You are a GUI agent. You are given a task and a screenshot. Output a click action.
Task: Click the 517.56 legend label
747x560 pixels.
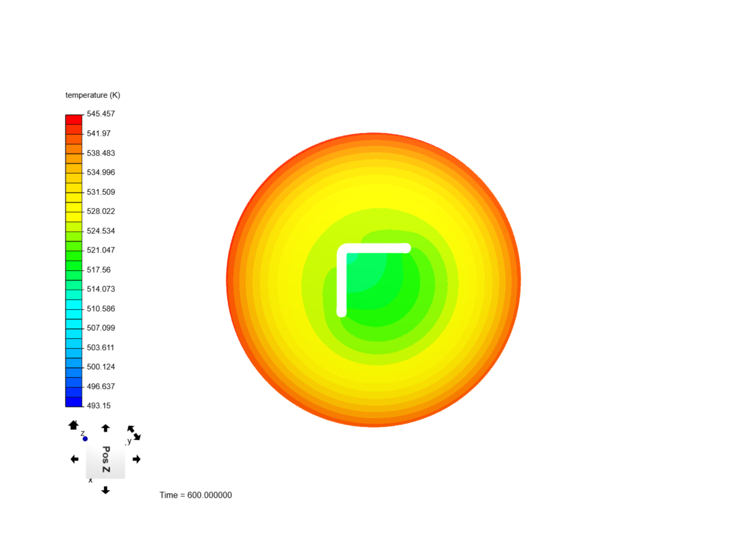[x=99, y=270]
